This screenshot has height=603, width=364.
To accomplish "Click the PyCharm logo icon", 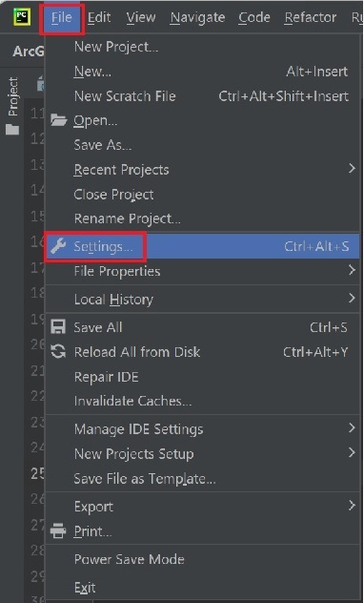I will (20, 16).
